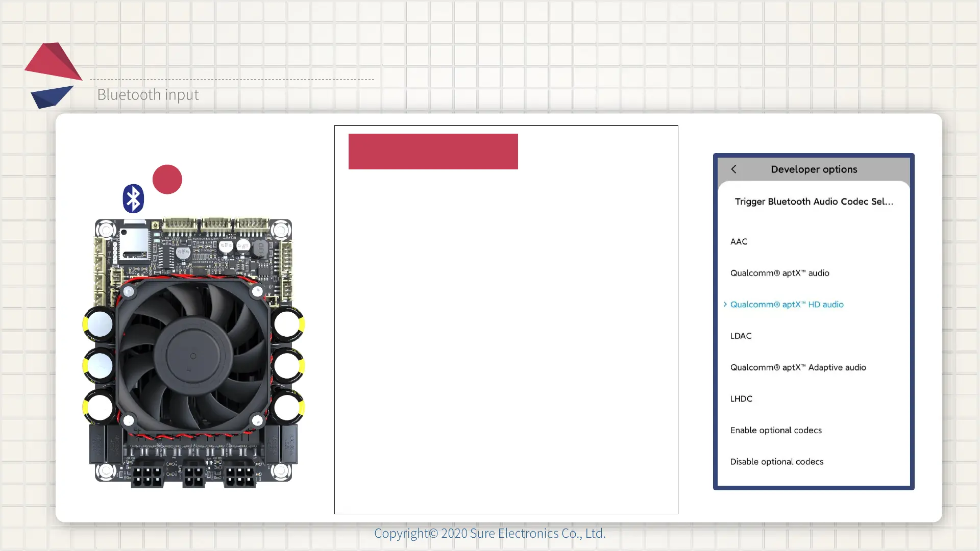This screenshot has height=551, width=980.
Task: Click the red rectangle banner in center panel
Action: pos(433,152)
